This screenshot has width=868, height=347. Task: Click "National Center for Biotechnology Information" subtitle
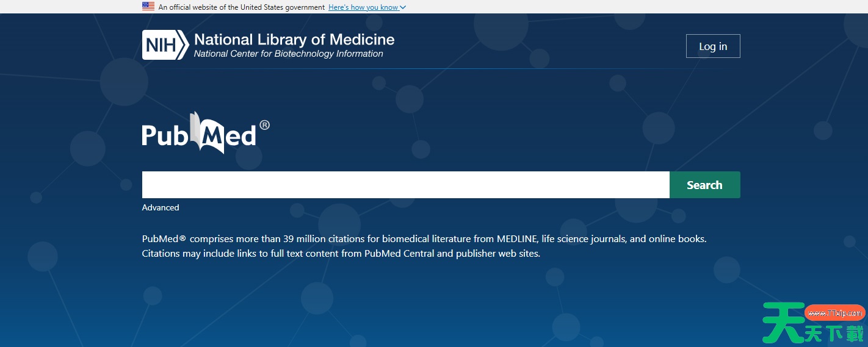288,54
